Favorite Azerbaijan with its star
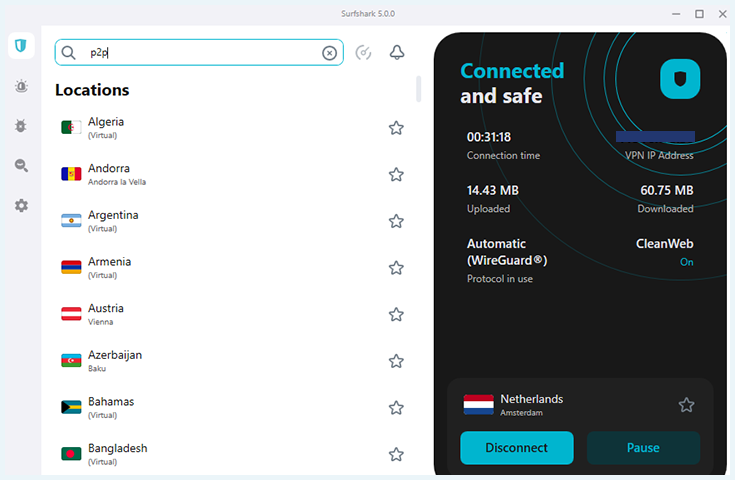Screen dimensions: 735x480 pyautogui.click(x=396, y=361)
